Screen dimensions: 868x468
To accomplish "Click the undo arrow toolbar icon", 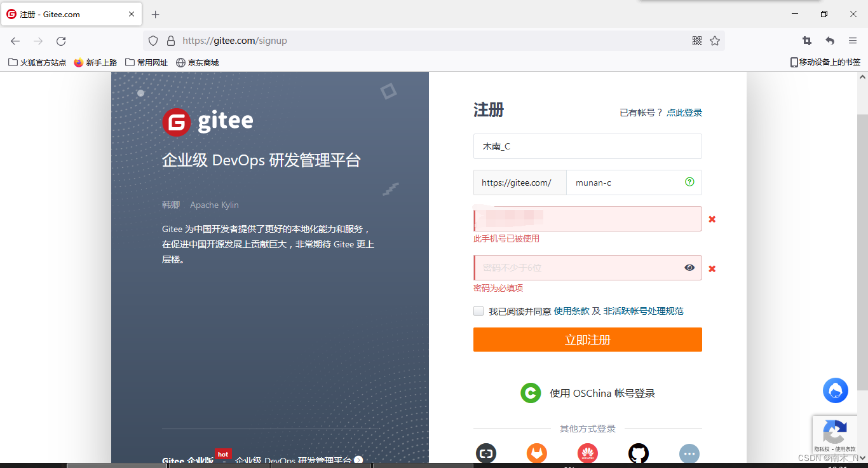I will coord(830,41).
